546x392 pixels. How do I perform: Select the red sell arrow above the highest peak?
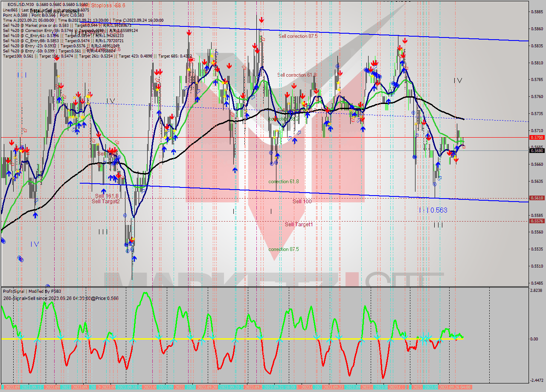261,20
